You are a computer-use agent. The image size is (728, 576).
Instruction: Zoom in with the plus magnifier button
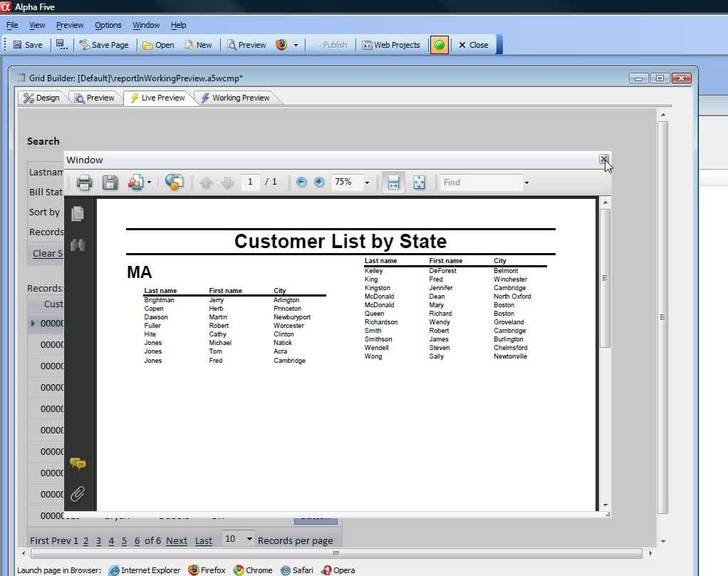tap(319, 182)
